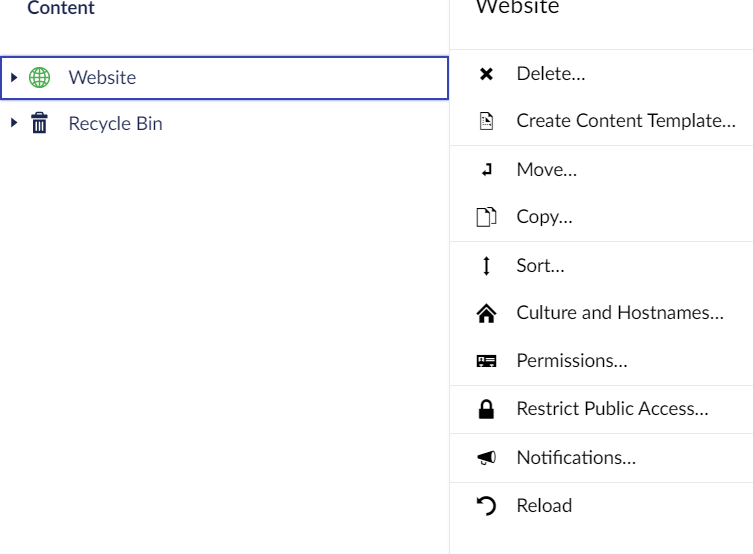
Task: Click the house icon for Culture and Hostnames
Action: pyautogui.click(x=486, y=313)
